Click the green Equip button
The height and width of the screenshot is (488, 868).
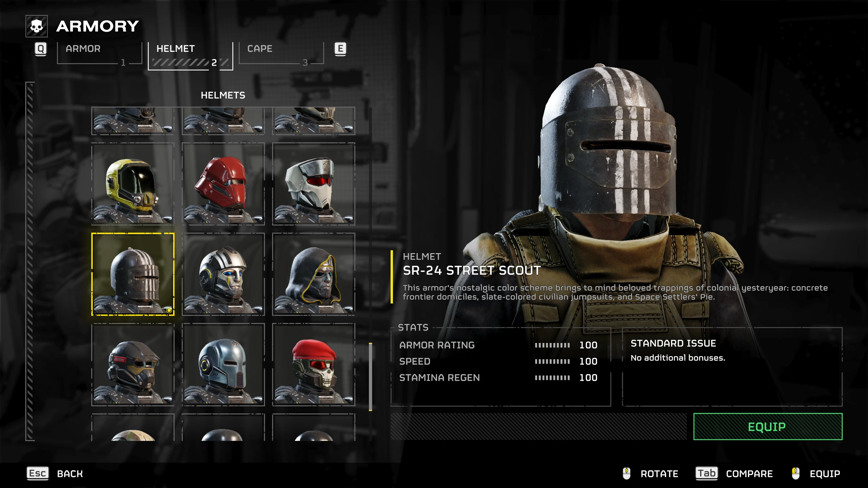click(768, 427)
